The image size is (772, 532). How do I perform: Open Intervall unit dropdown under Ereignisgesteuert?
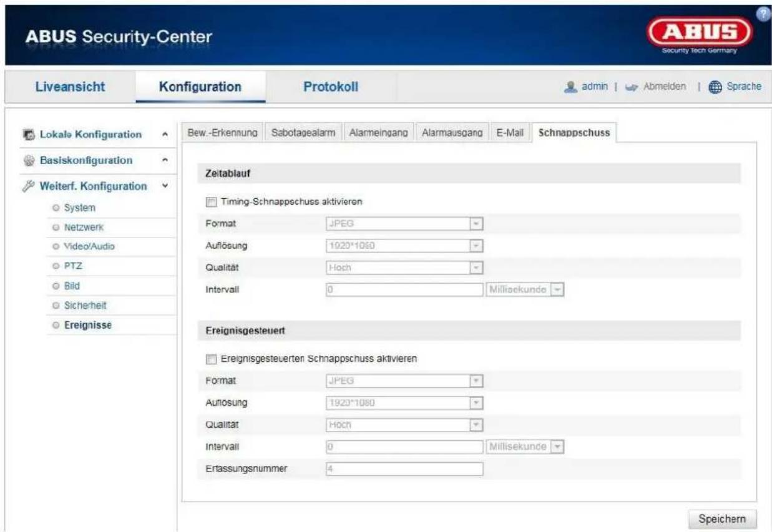click(x=524, y=447)
